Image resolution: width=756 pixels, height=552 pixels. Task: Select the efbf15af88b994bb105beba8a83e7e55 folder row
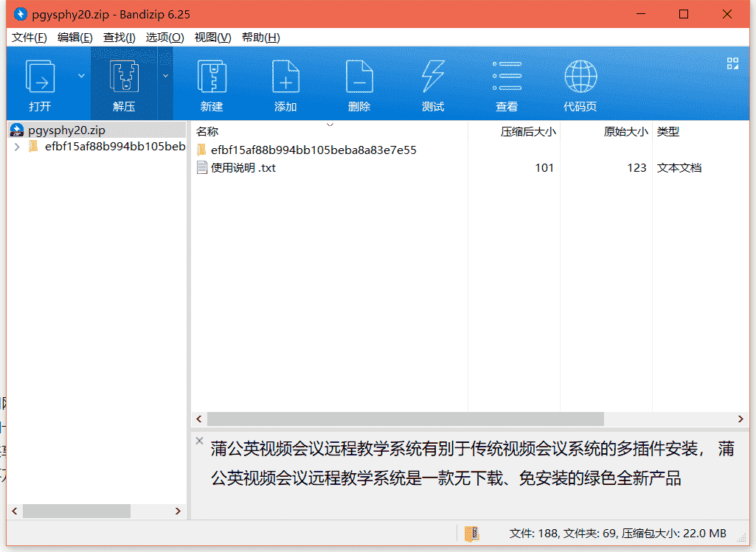click(x=313, y=150)
